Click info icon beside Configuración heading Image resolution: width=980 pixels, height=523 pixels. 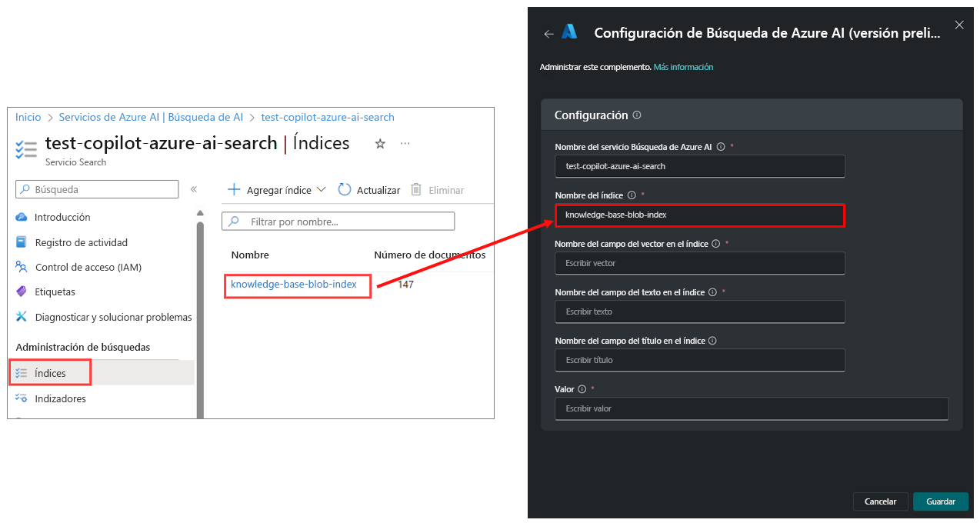click(637, 115)
